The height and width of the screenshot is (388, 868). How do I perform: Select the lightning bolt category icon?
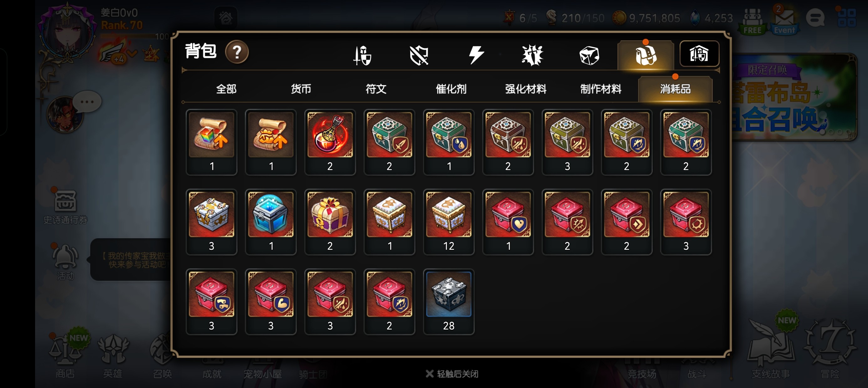tap(476, 55)
